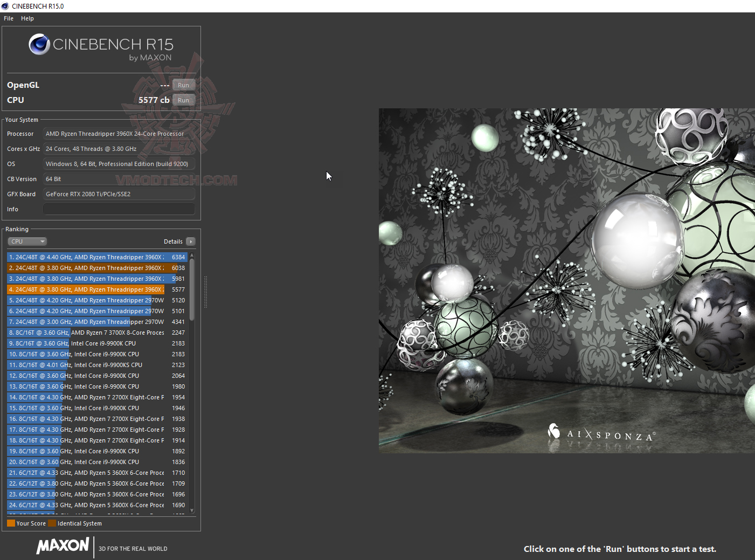Select rank 10 Intel Core i9-9900K row

[x=97, y=354]
